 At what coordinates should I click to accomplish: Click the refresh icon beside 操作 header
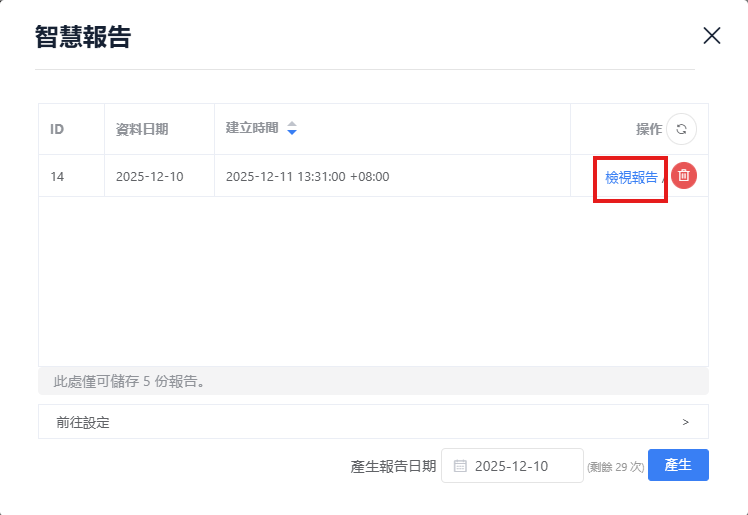(x=681, y=129)
